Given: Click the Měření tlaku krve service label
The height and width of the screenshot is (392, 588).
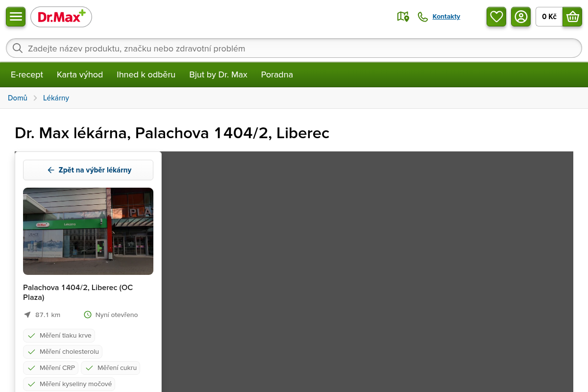Looking at the screenshot, I should click(66, 336).
